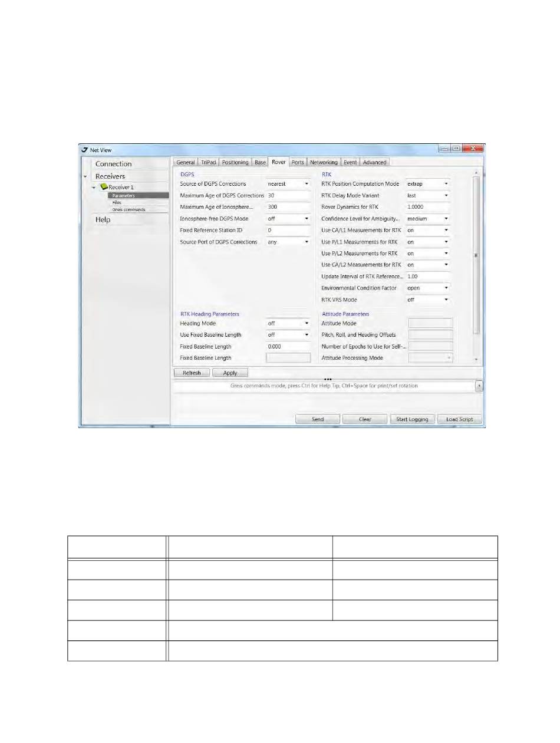
Task: Open Source Port of DGPS Corrections dropdown
Action: (307, 242)
